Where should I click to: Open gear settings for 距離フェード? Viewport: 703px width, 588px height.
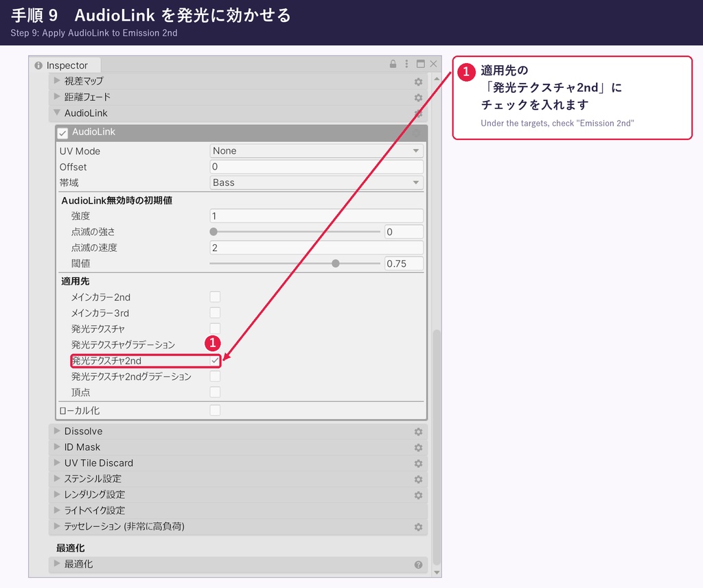coord(418,97)
